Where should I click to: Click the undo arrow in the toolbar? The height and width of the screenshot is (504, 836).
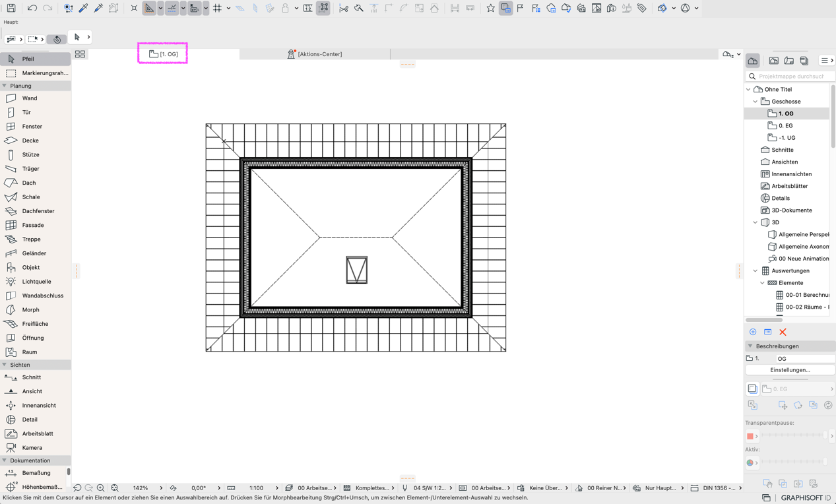[32, 9]
